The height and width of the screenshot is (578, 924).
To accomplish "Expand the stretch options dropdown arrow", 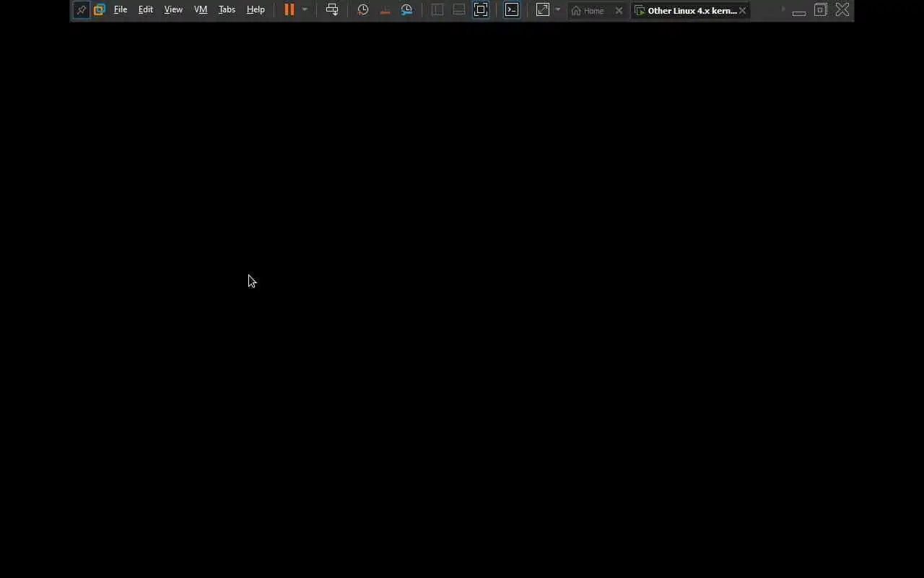I will (558, 10).
